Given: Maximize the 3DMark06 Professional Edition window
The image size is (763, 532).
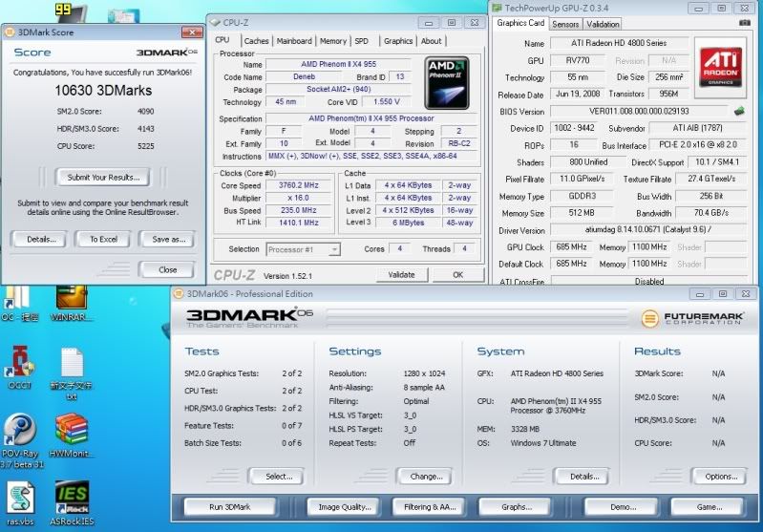Looking at the screenshot, I should pos(722,294).
